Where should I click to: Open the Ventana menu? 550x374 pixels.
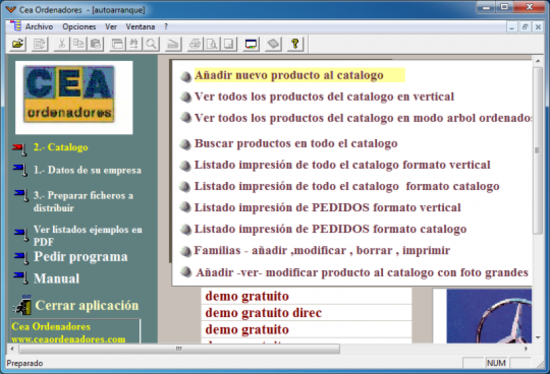pos(140,27)
